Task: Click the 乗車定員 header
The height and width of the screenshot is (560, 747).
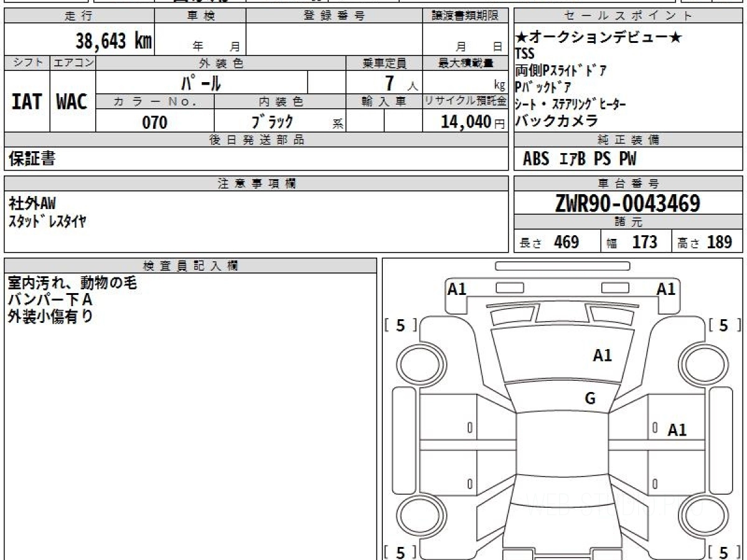Action: click(x=384, y=63)
